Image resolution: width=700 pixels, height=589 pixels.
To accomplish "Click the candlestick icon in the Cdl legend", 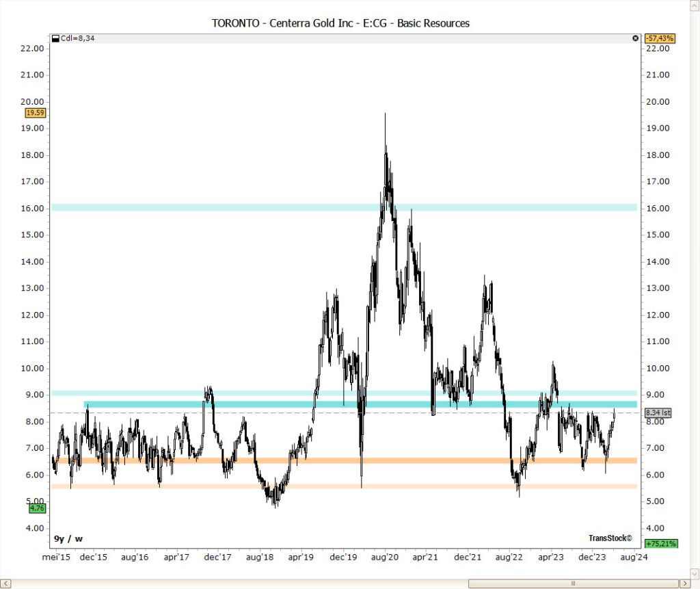I will (55, 38).
